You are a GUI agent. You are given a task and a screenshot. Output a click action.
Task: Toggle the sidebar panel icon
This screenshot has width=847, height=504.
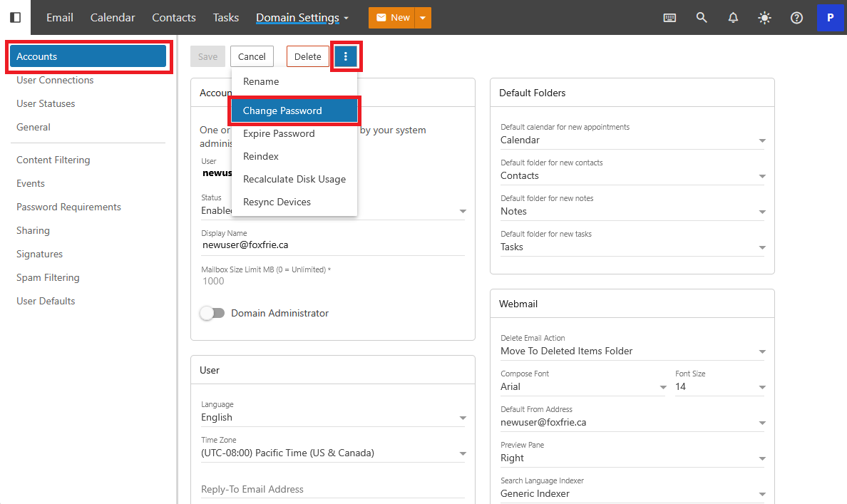coord(15,17)
